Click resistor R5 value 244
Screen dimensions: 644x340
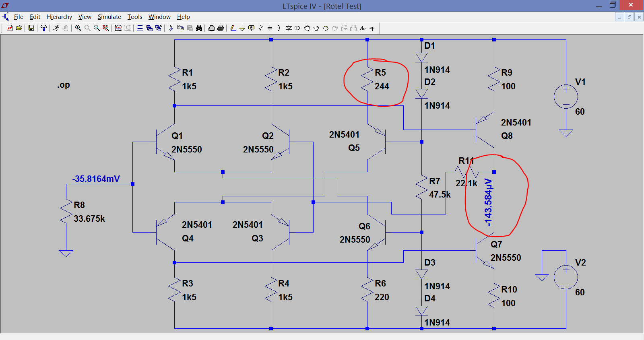tap(382, 86)
